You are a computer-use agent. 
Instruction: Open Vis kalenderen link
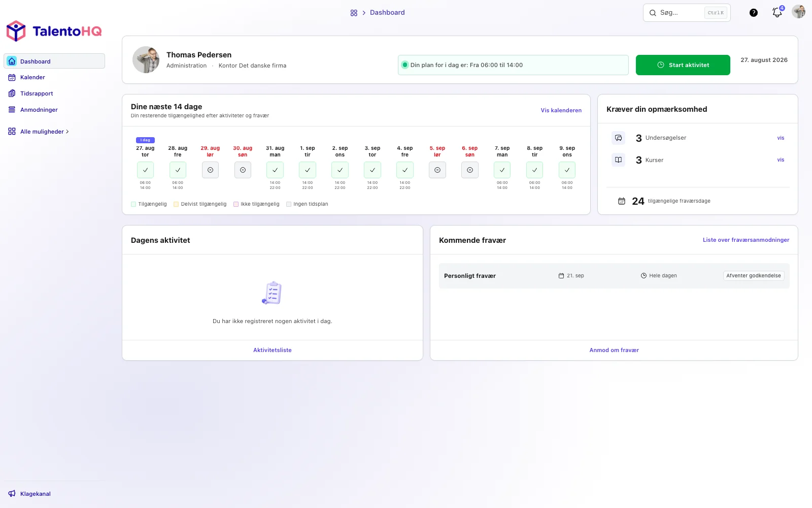[561, 110]
